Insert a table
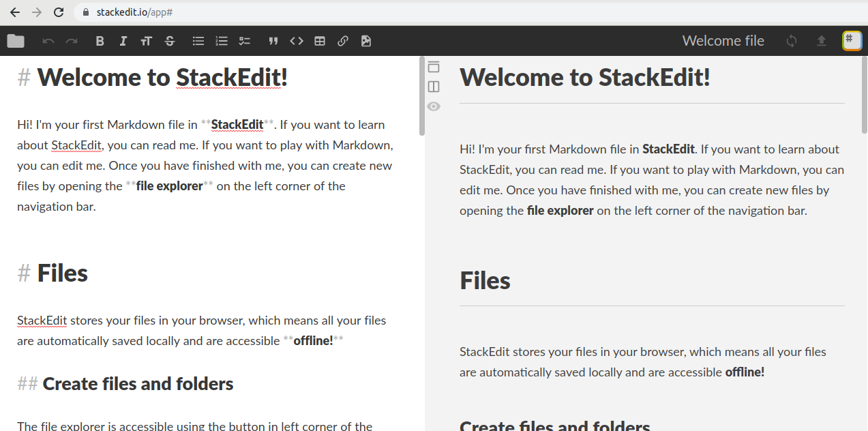Image resolution: width=868 pixels, height=431 pixels. pos(319,41)
